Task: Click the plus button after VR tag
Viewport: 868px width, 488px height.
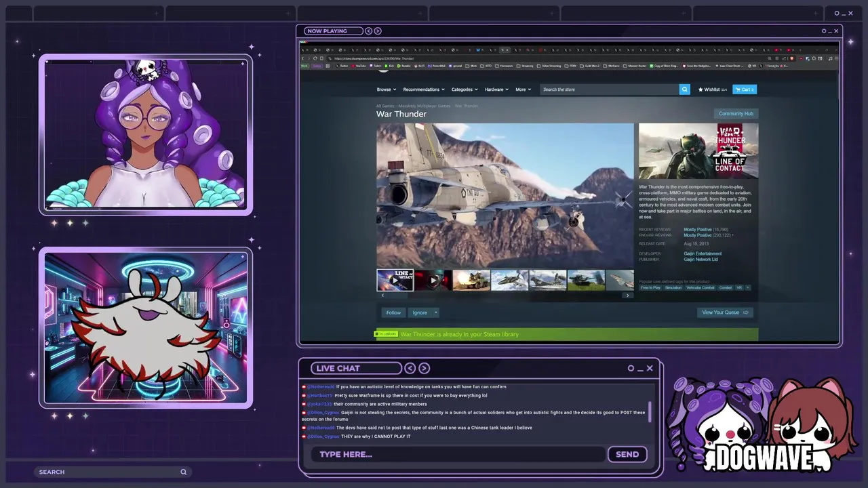Action: tap(748, 287)
